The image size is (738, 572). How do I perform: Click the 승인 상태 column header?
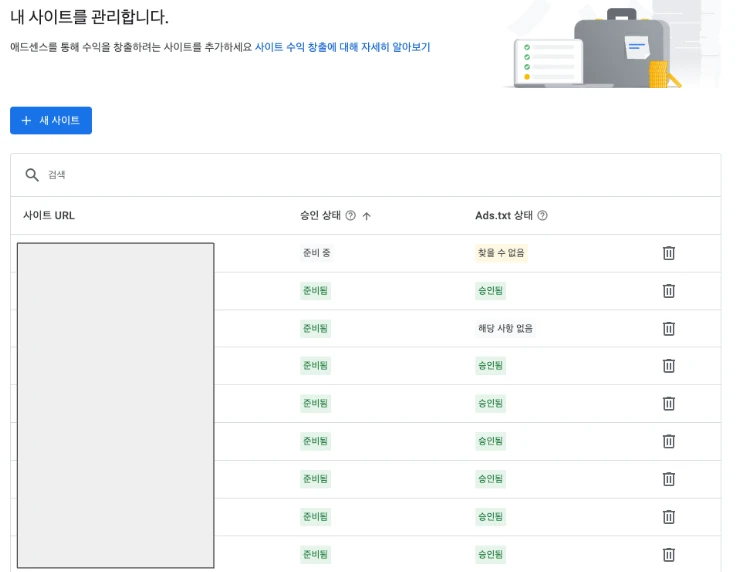coord(320,216)
